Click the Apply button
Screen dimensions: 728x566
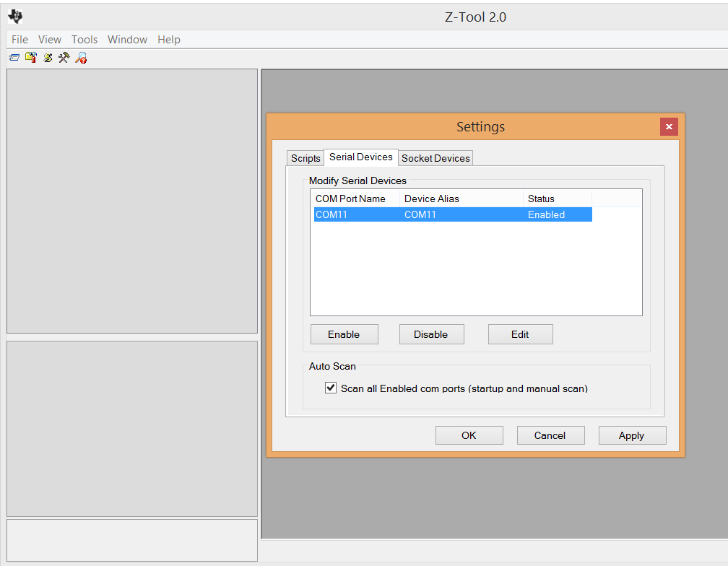632,435
